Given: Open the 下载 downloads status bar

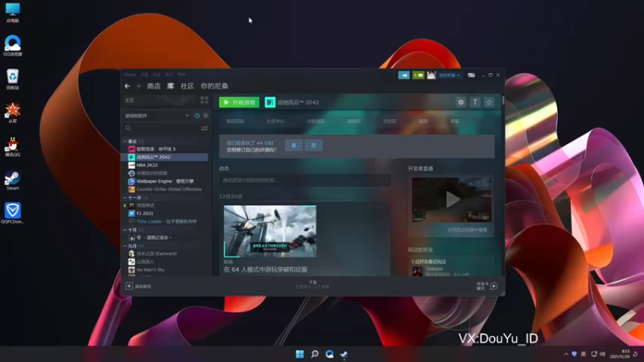Looking at the screenshot, I should pyautogui.click(x=312, y=285).
